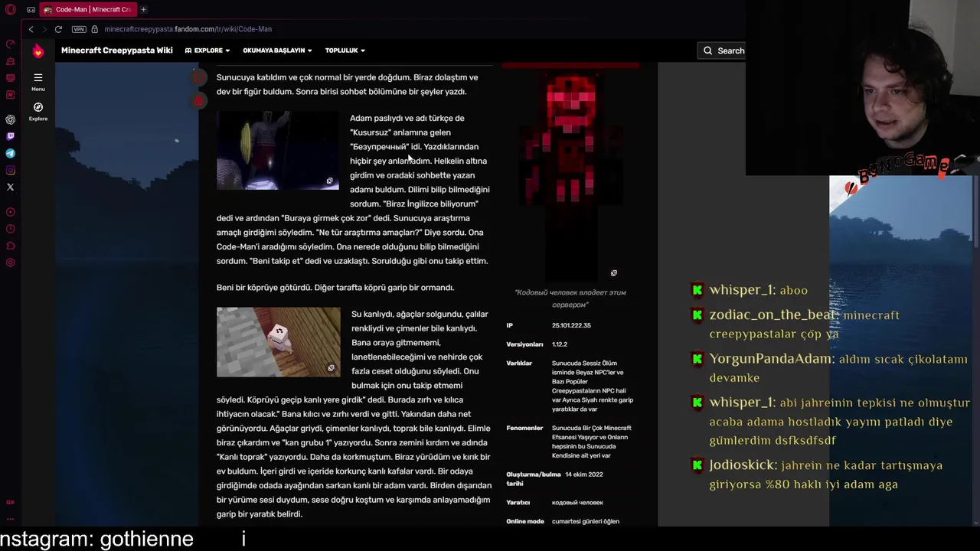The width and height of the screenshot is (980, 551).
Task: Enlarge the bridge screenshot image
Action: (331, 368)
